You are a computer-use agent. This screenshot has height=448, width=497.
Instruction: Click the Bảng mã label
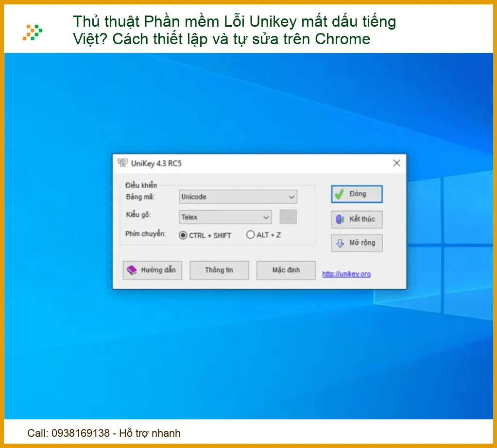tap(140, 197)
